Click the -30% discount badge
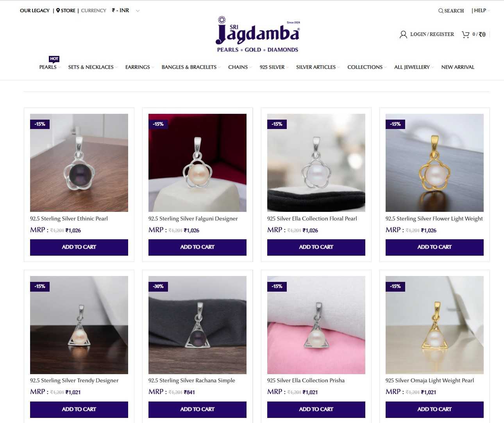 pos(158,286)
